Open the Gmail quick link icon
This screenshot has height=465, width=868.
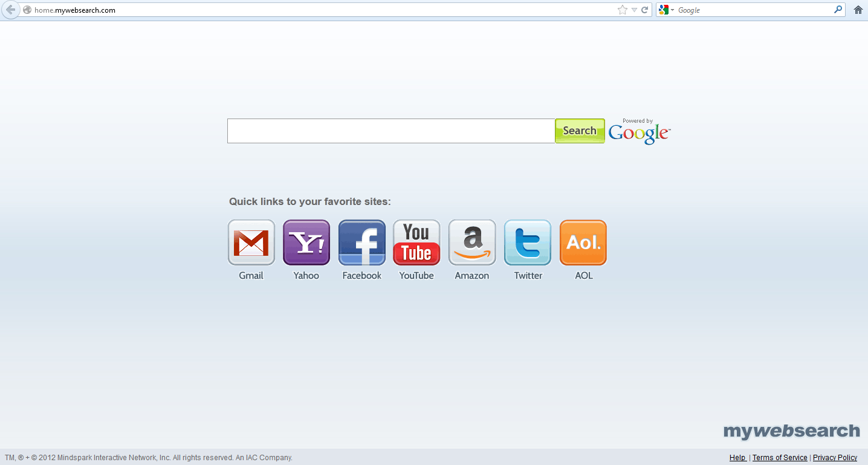251,242
